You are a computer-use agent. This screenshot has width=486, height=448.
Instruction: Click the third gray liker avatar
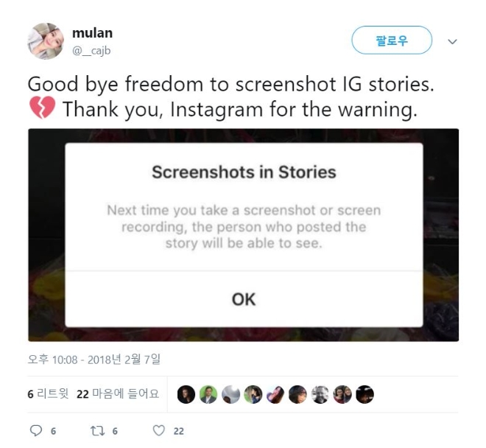coord(230,394)
